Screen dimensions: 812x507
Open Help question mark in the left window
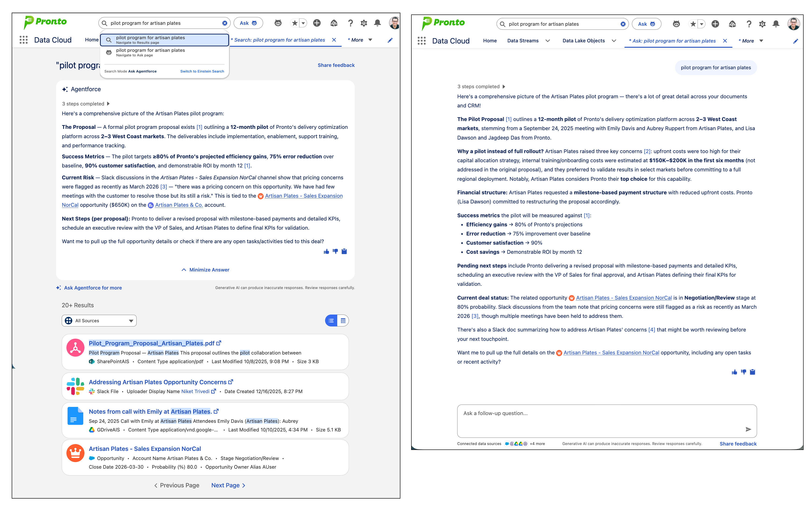coord(350,23)
